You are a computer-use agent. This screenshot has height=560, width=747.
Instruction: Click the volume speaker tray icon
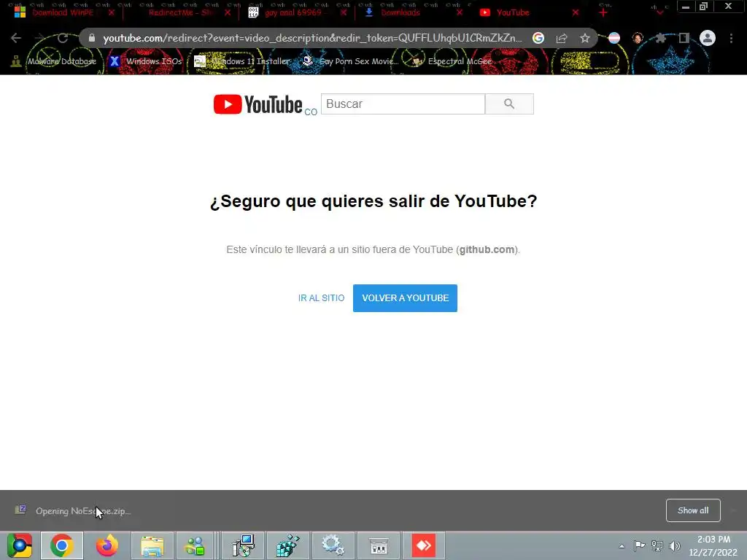[675, 545]
